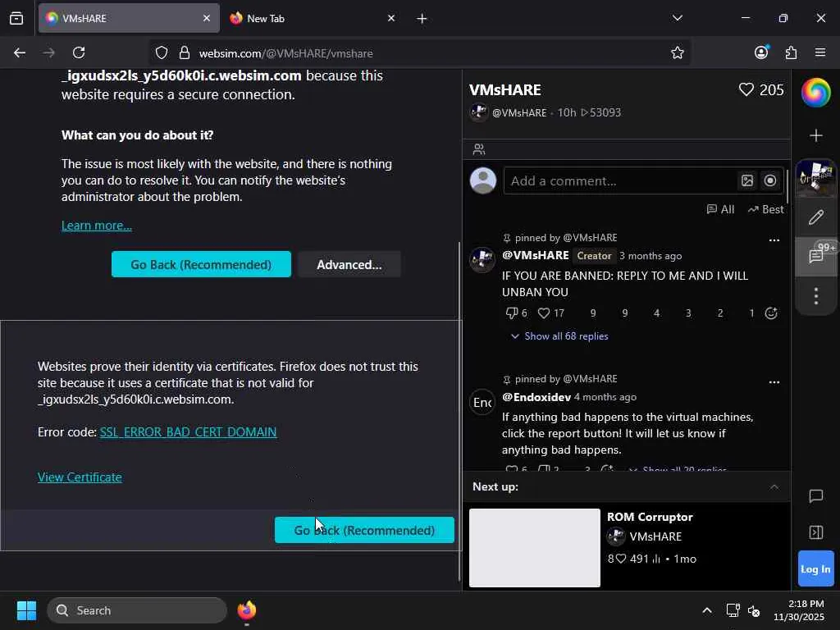Screen dimensions: 840x630
Task: Open the @Endoxidev username link
Action: pyautogui.click(x=536, y=397)
